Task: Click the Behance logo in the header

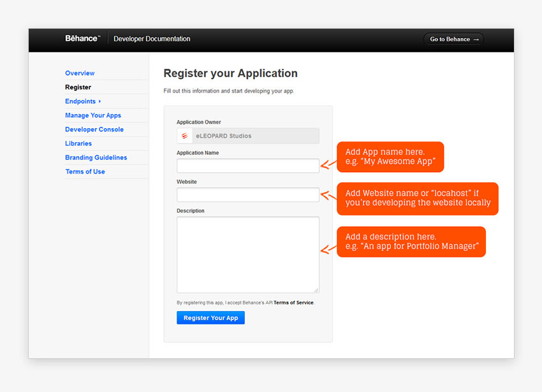Action: click(82, 39)
